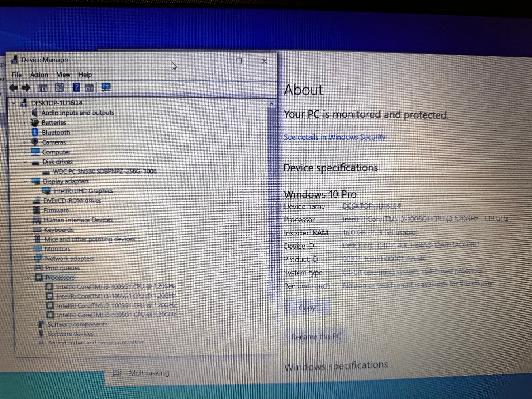Screen dimensions: 532x399
Task: Click the Forward arrow in Device Manager toolbar
Action: [x=26, y=88]
